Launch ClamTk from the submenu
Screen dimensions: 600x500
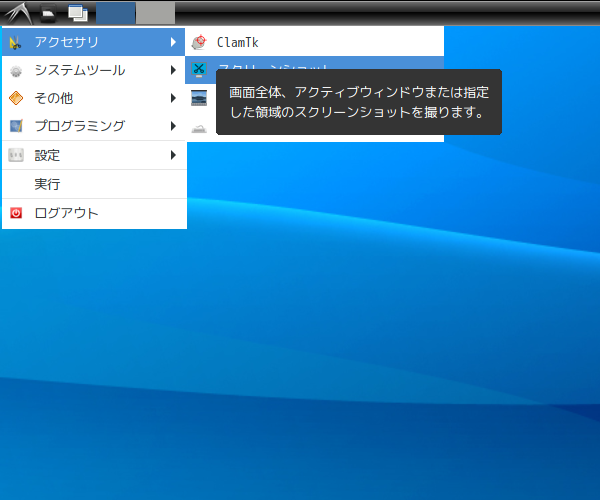tap(315, 42)
